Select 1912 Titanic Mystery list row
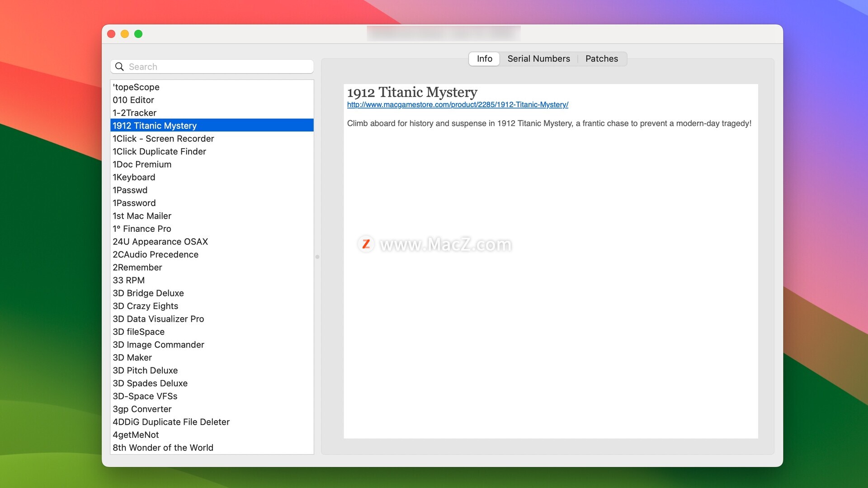Viewport: 868px width, 488px height. [x=212, y=126]
